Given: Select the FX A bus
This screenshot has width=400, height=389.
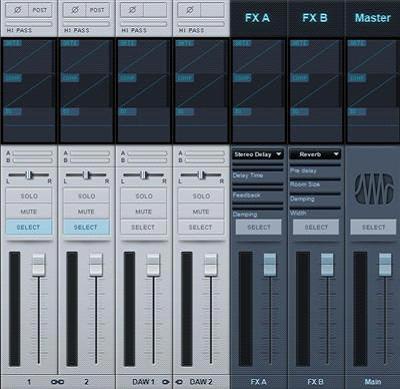Looking at the screenshot, I should (x=259, y=227).
